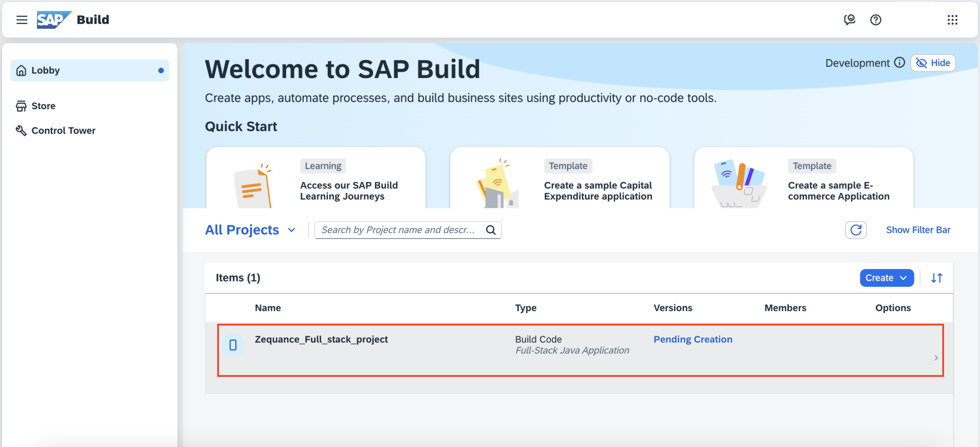
Task: Select the Store item in the sidebar
Action: pyautogui.click(x=43, y=106)
